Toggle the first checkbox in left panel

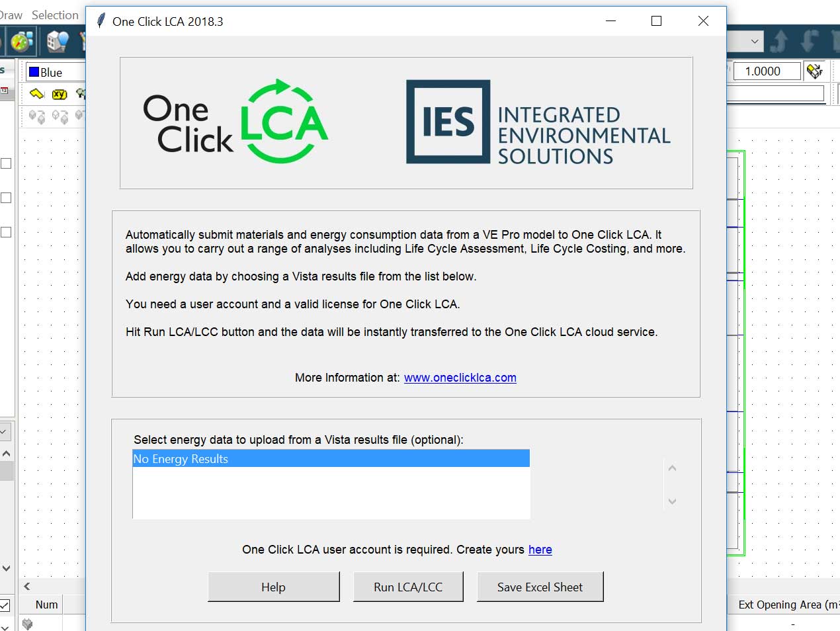6,163
